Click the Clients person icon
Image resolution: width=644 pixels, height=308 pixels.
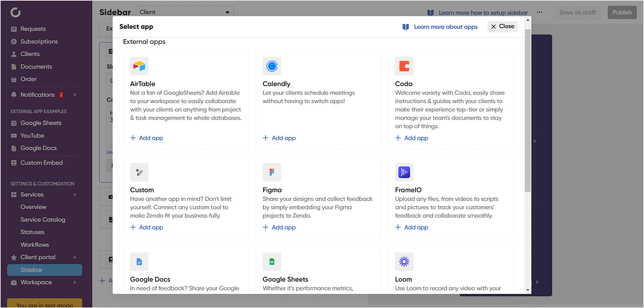(14, 54)
